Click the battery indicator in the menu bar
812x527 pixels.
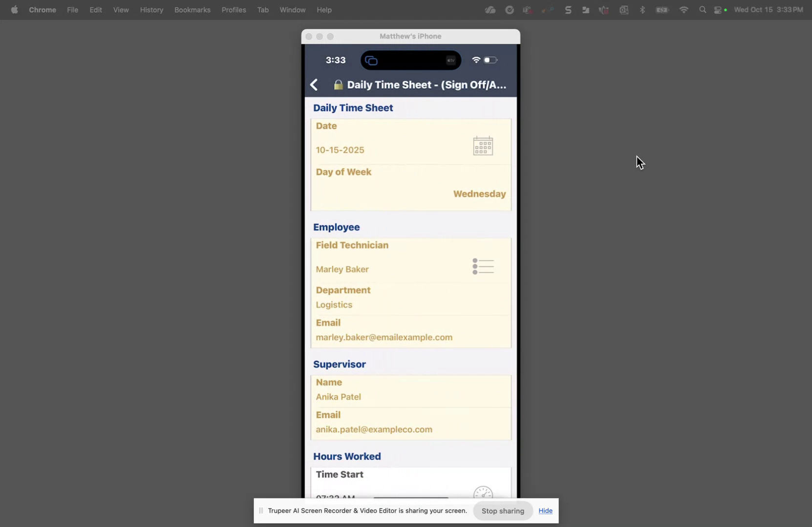click(662, 9)
